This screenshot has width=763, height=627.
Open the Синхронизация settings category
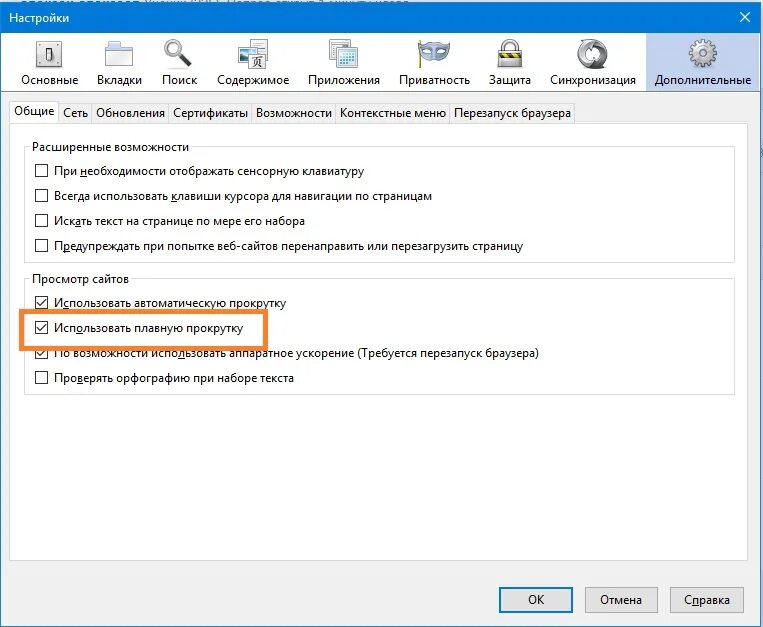click(593, 62)
